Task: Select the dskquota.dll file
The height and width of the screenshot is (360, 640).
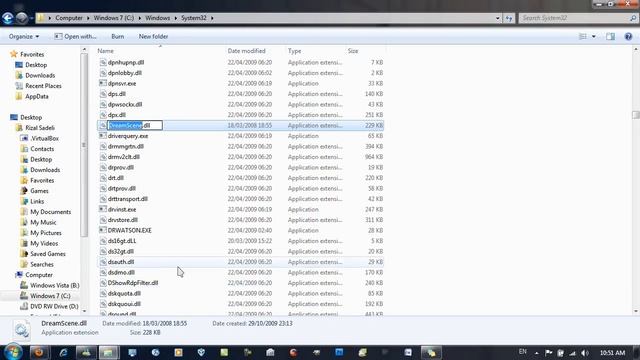Action: click(124, 293)
